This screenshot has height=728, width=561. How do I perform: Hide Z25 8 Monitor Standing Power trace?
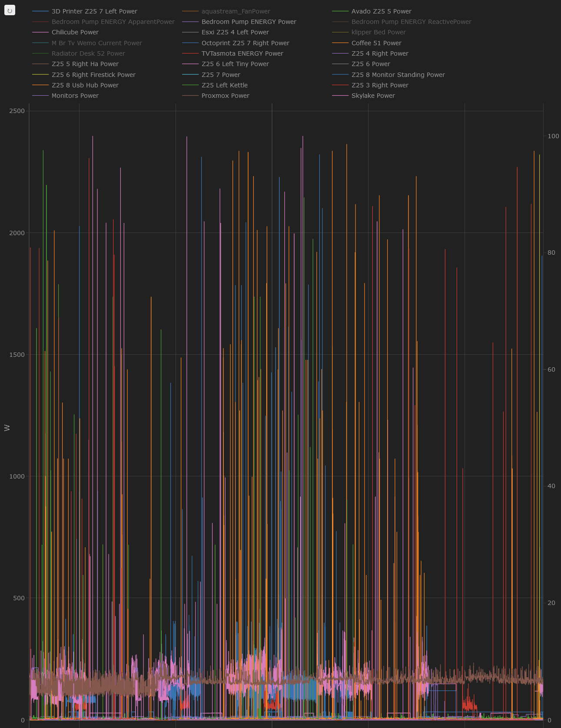398,75
